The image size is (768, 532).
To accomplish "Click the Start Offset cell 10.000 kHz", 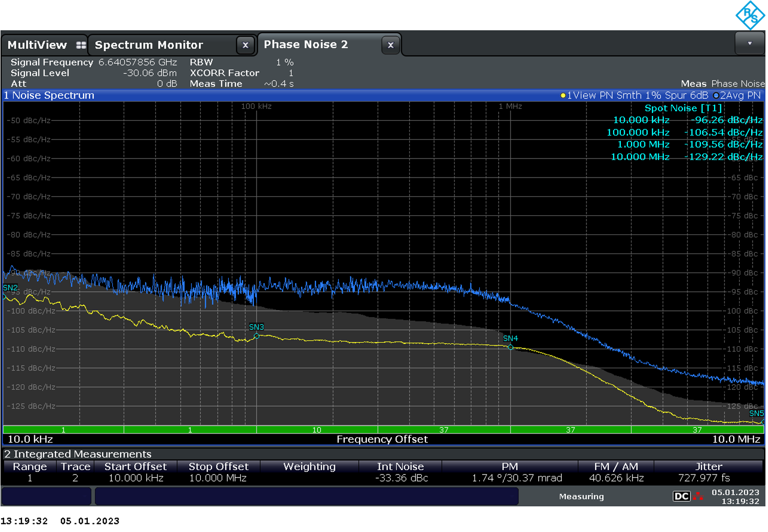I will pos(136,478).
